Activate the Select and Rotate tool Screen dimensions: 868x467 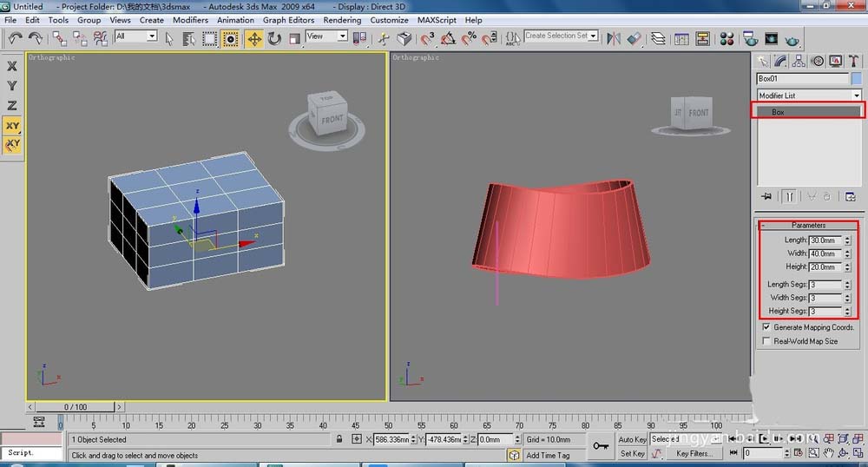[274, 38]
